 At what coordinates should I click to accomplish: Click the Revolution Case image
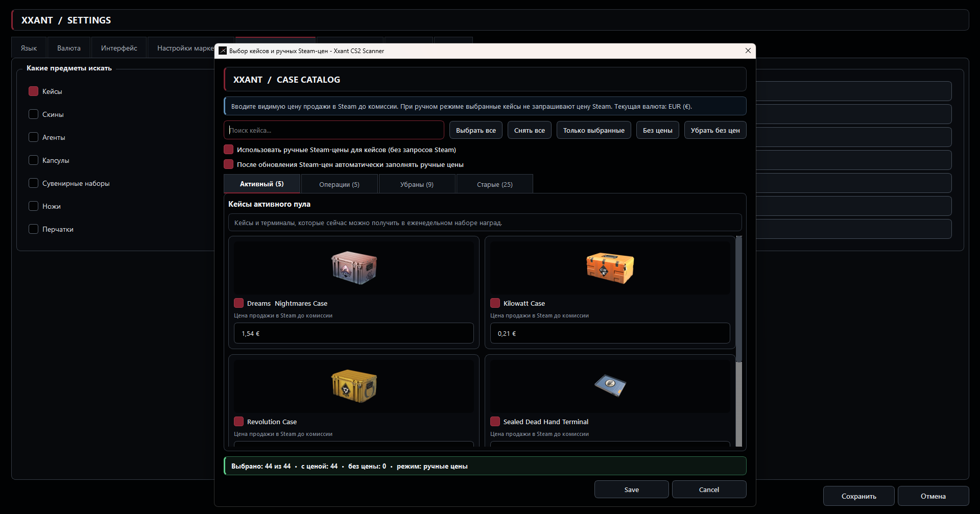click(x=354, y=386)
